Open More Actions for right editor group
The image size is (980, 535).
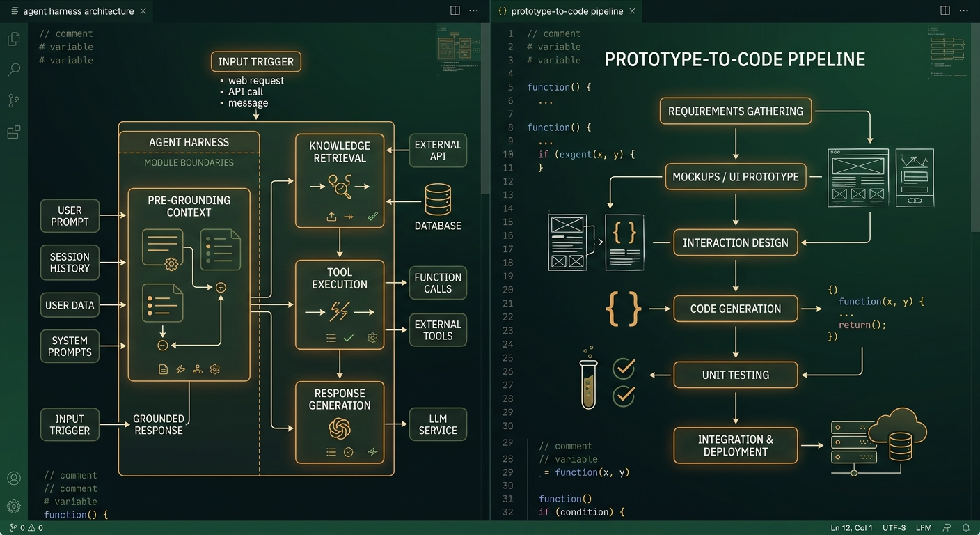coord(964,10)
